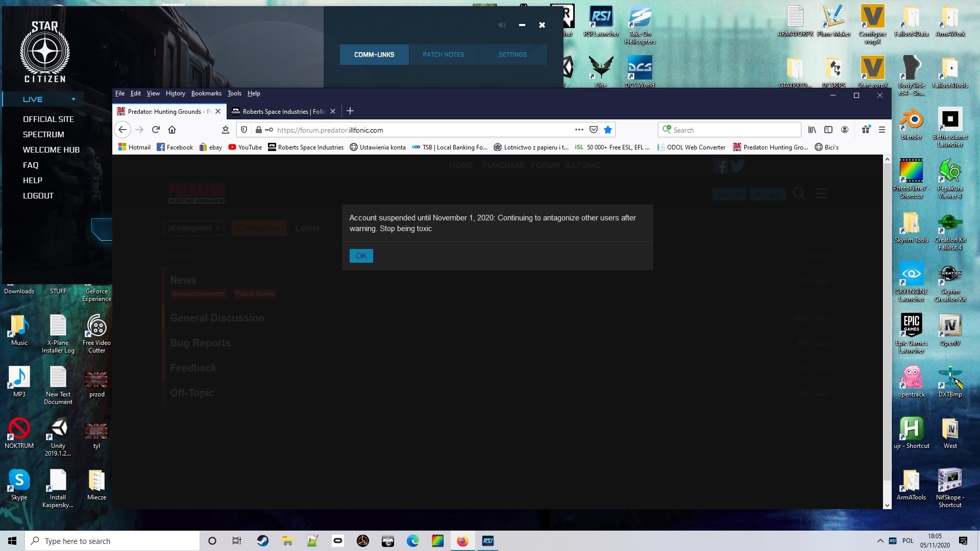The height and width of the screenshot is (551, 980).
Task: Click PATCH NOTES in RSI launcher
Action: click(x=443, y=55)
